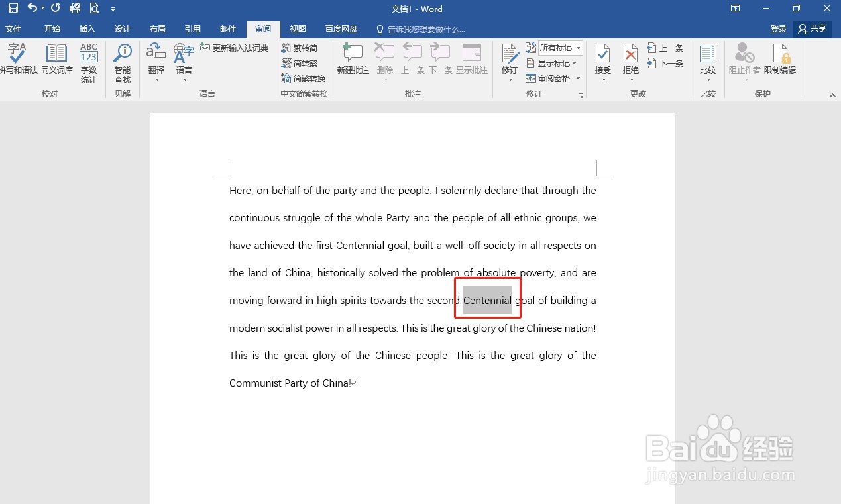This screenshot has height=504, width=841.
Task: Click 登录 to sign in
Action: 779,29
